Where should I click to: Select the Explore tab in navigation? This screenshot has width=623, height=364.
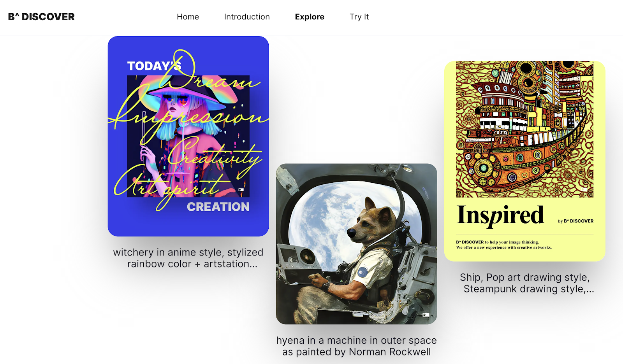310,17
